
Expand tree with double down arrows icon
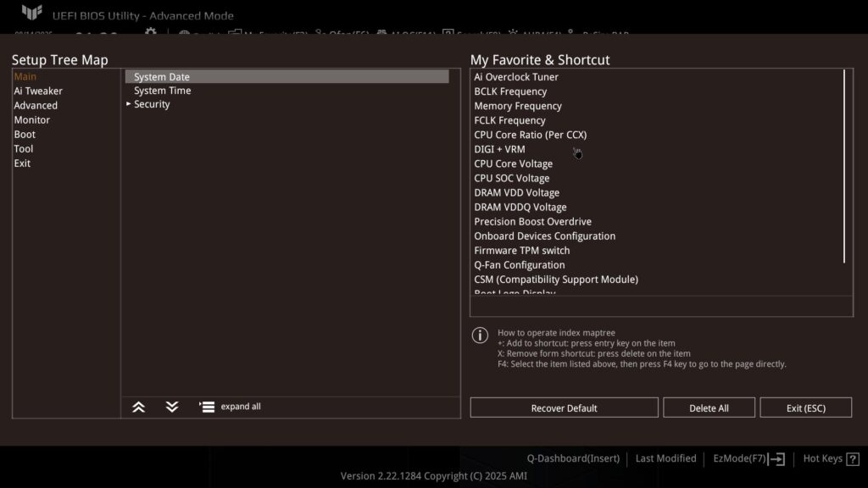[x=172, y=408]
